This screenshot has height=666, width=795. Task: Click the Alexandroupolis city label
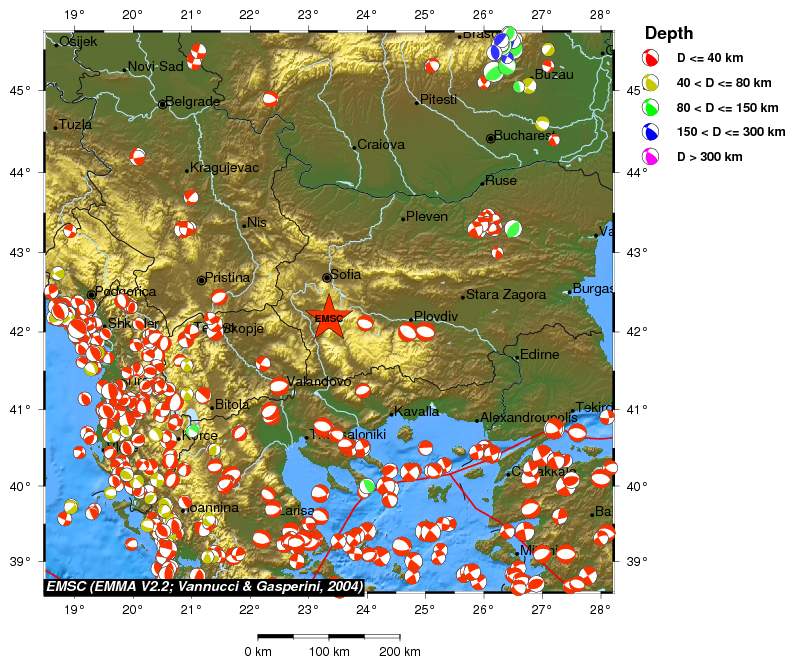528,418
